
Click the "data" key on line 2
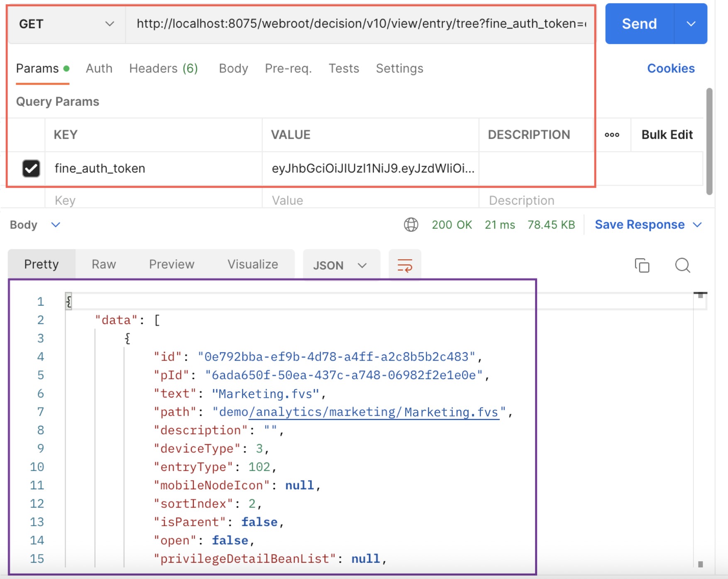[116, 320]
